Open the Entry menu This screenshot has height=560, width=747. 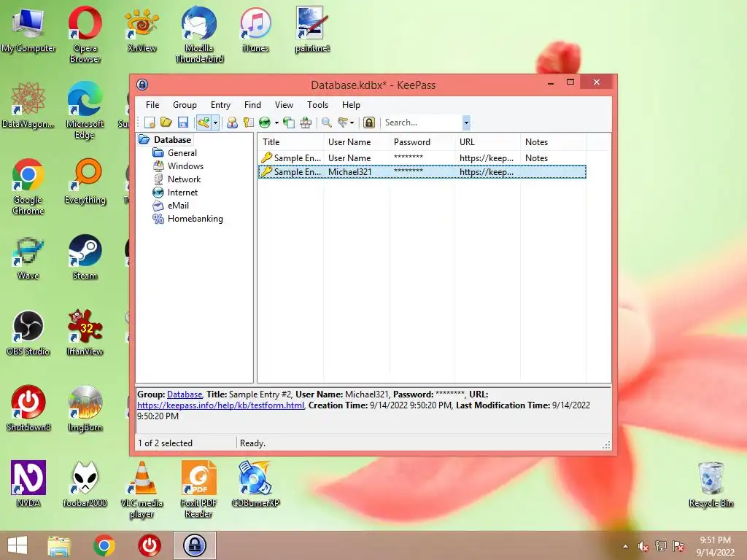(220, 105)
